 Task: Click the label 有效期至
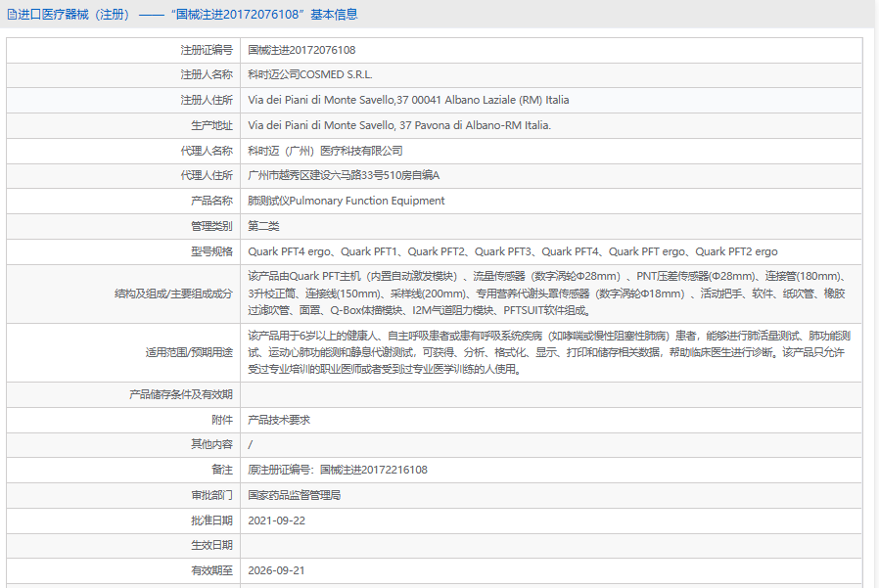[x=211, y=570]
